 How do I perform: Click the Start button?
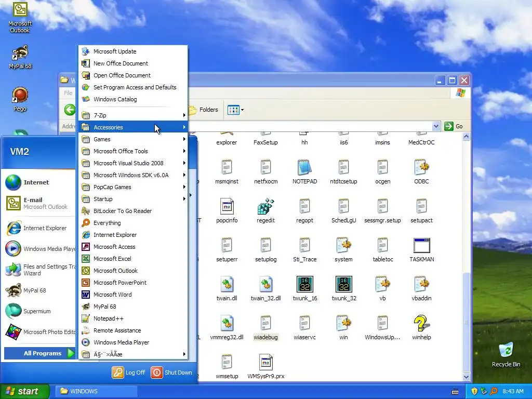24,391
